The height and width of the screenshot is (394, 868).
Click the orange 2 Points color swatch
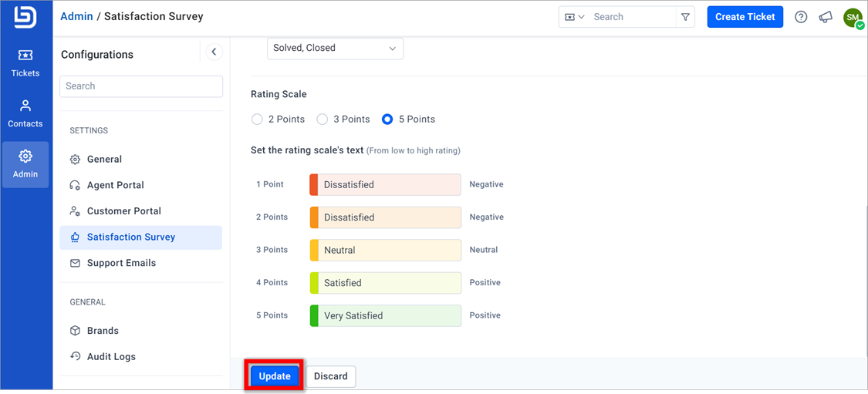[314, 217]
